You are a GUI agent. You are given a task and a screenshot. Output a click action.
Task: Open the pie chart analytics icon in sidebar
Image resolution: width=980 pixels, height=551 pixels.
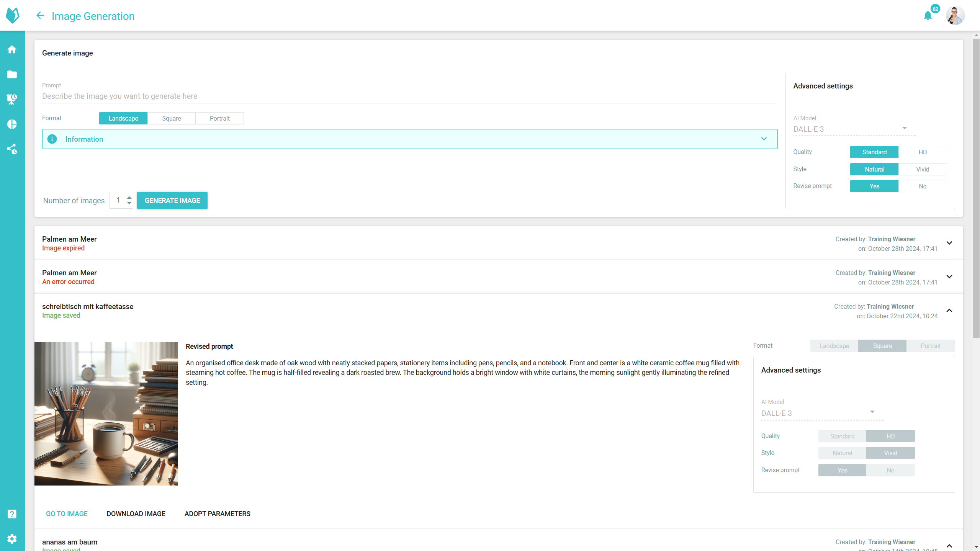[12, 124]
